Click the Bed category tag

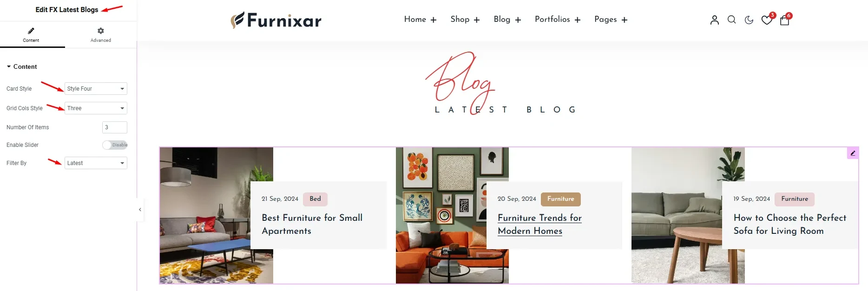315,199
